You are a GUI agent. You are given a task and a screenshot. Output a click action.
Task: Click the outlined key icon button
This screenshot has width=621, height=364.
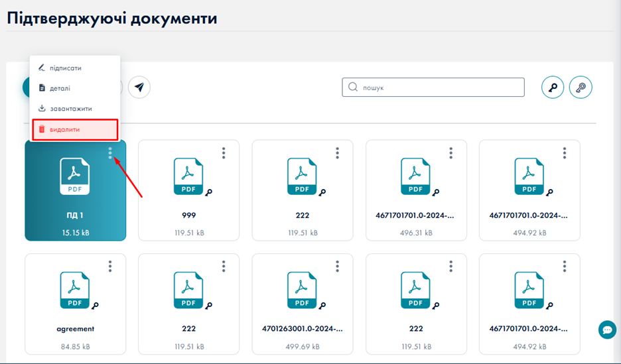(581, 88)
